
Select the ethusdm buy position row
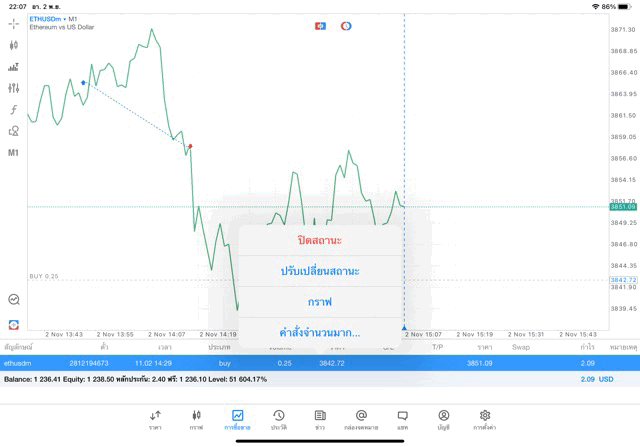[120, 363]
